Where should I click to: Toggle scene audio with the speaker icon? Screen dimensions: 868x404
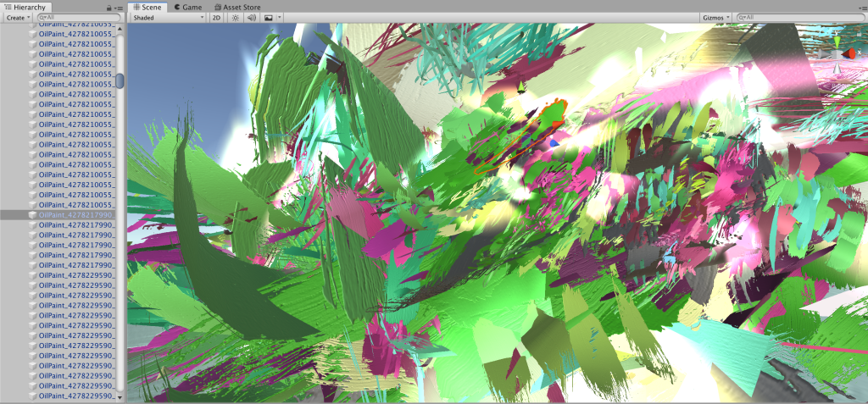251,17
